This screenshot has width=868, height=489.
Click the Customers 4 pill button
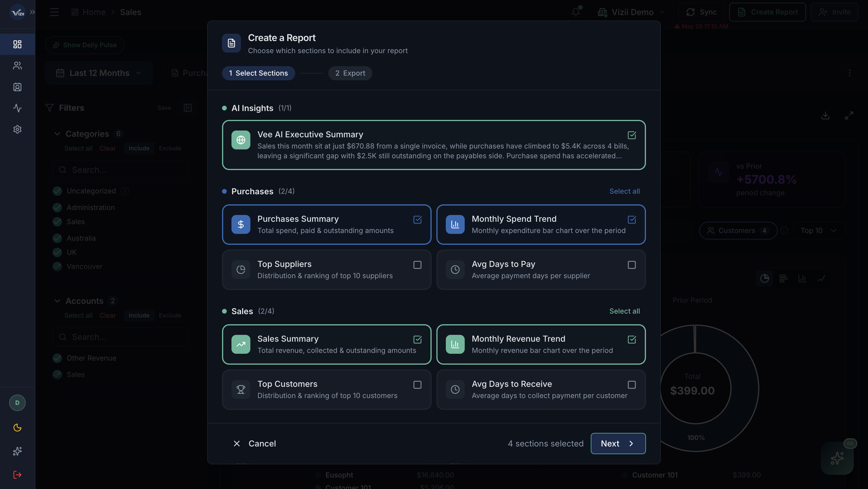click(x=738, y=231)
